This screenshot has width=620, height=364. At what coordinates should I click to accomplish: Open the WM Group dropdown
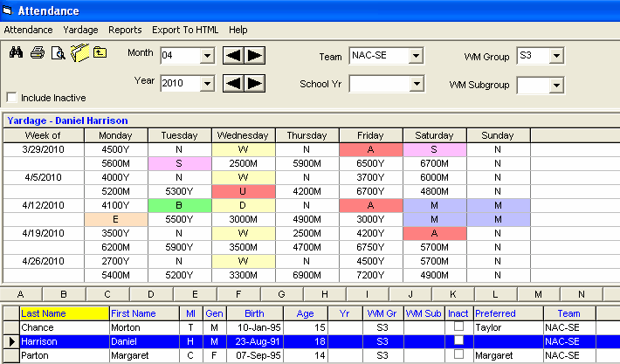pos(556,57)
